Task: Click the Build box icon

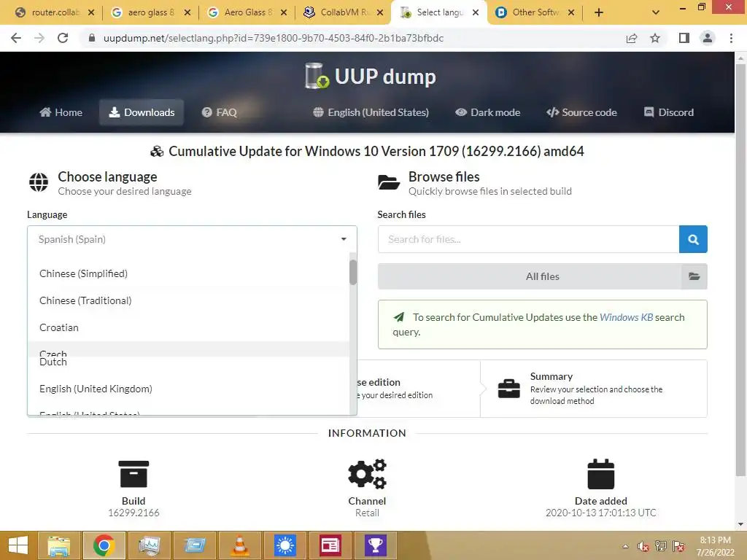Action: 133,474
